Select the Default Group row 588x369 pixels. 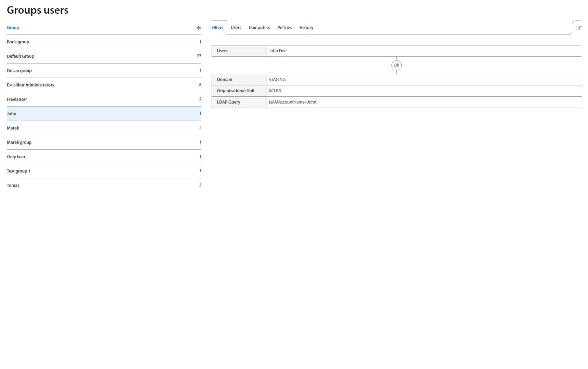21,56
